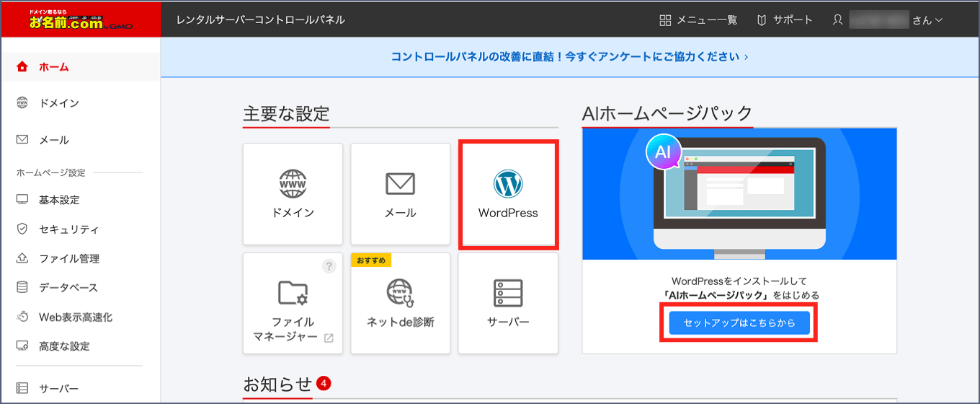Click the user profile icon
Screen dimensions: 980x404
point(837,20)
